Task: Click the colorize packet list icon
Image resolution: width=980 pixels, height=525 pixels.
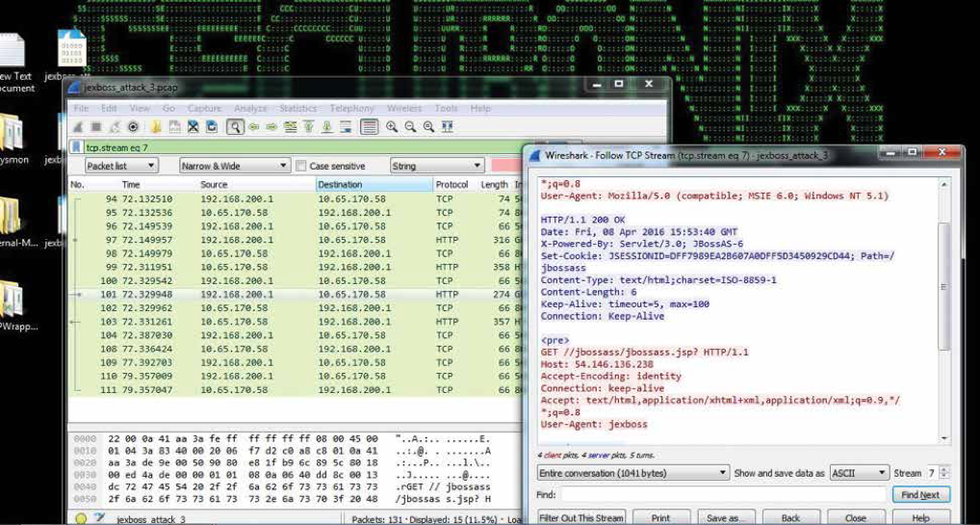Action: pyautogui.click(x=369, y=127)
